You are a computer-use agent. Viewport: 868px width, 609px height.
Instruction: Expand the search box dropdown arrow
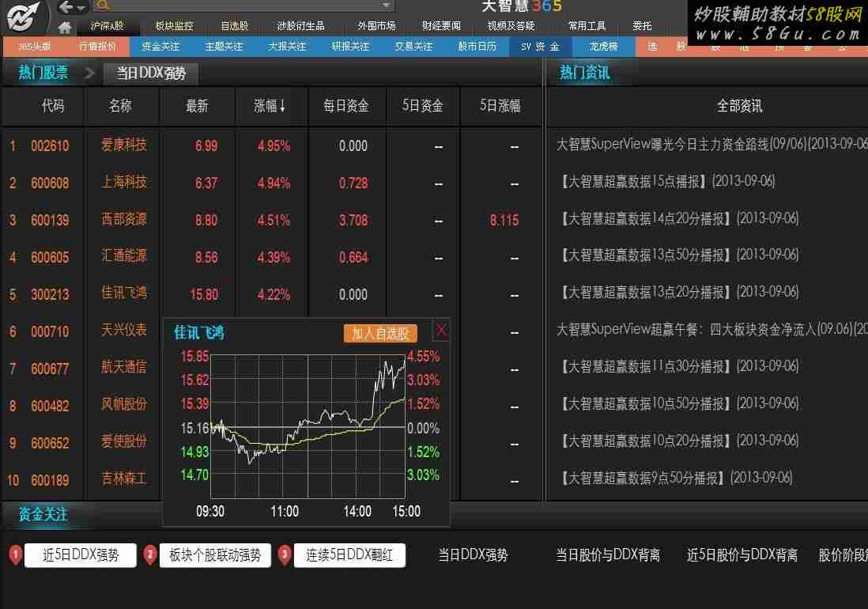tap(387, 6)
